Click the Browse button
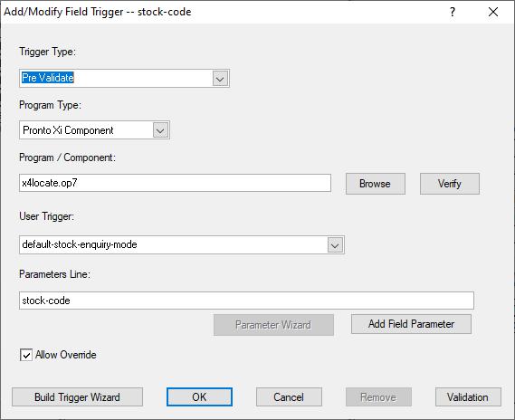The width and height of the screenshot is (515, 420). (x=375, y=184)
